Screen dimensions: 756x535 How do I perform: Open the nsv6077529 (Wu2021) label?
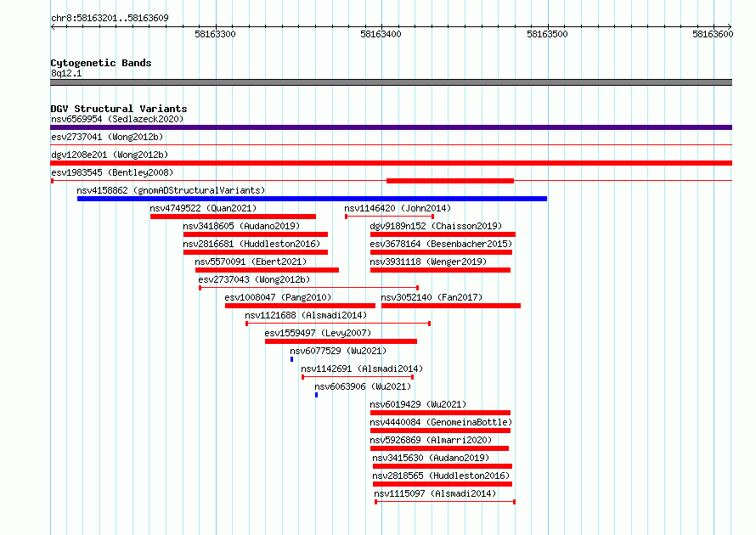pyautogui.click(x=338, y=351)
